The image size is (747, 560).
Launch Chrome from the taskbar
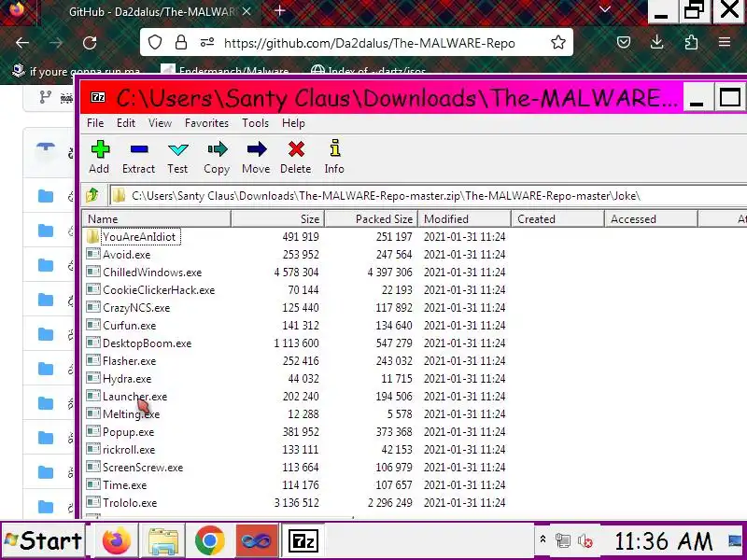209,540
